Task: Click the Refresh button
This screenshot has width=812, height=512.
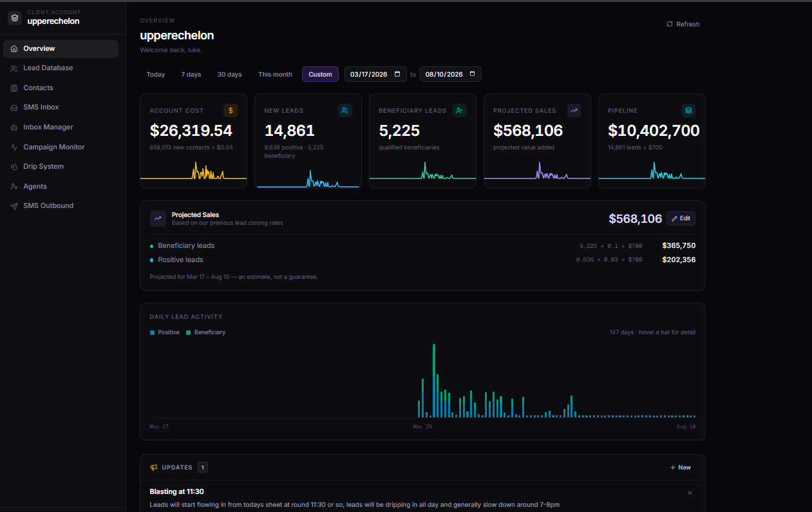Action: (x=683, y=24)
